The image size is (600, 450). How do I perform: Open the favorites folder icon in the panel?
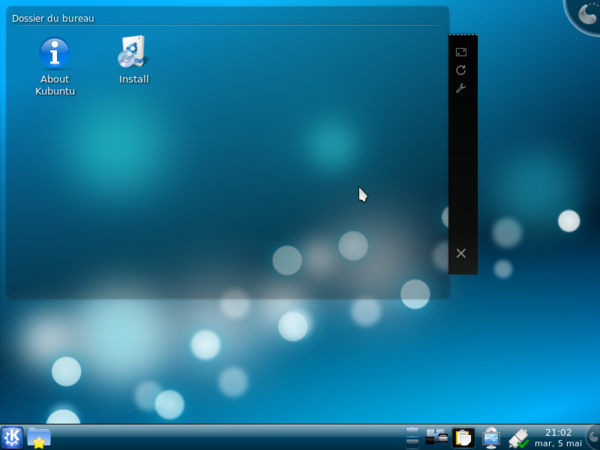click(39, 437)
